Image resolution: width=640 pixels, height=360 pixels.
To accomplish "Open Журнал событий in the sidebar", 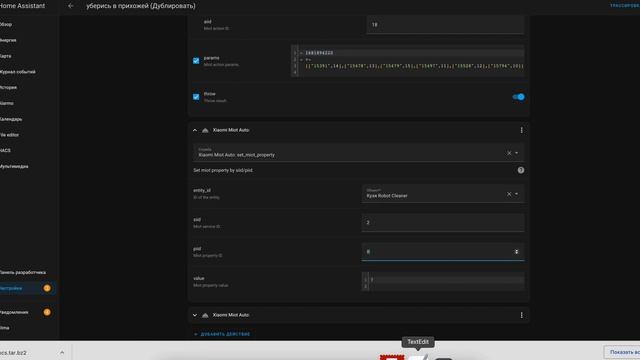I will [x=18, y=72].
